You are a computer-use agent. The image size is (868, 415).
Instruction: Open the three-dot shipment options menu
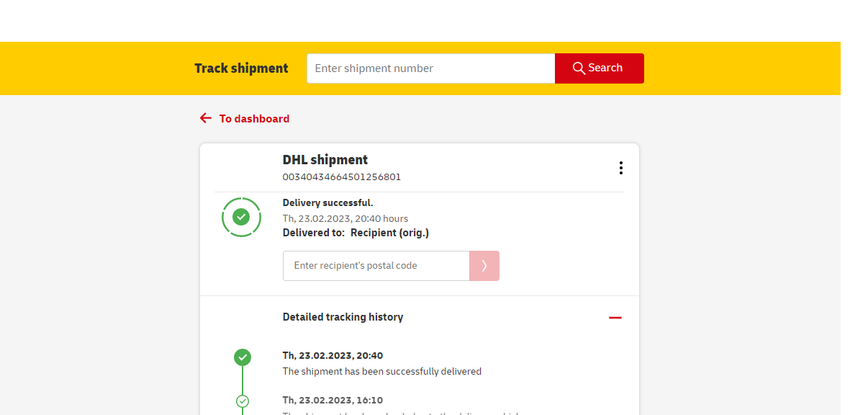pyautogui.click(x=620, y=168)
